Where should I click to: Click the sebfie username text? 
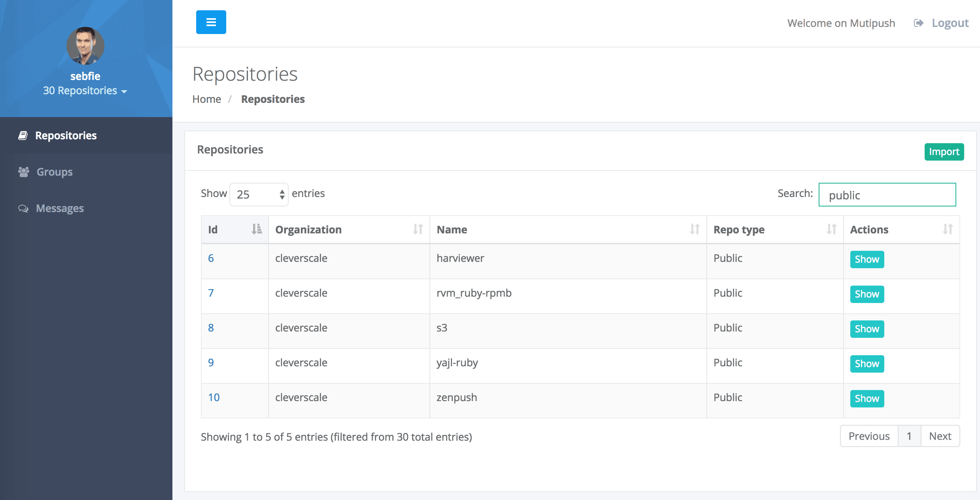(85, 76)
